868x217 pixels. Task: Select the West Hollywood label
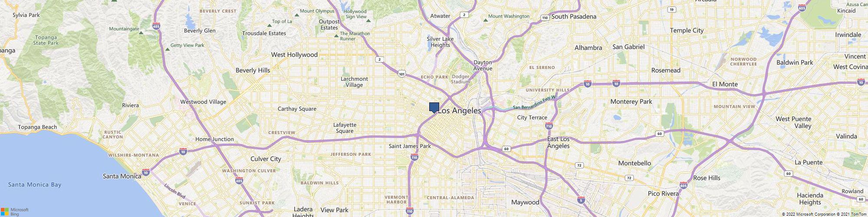pyautogui.click(x=294, y=55)
